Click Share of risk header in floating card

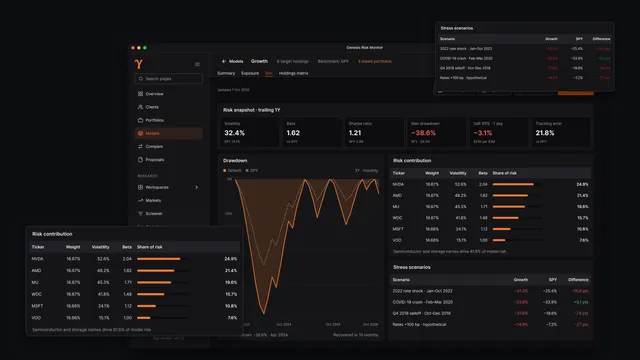click(x=150, y=247)
